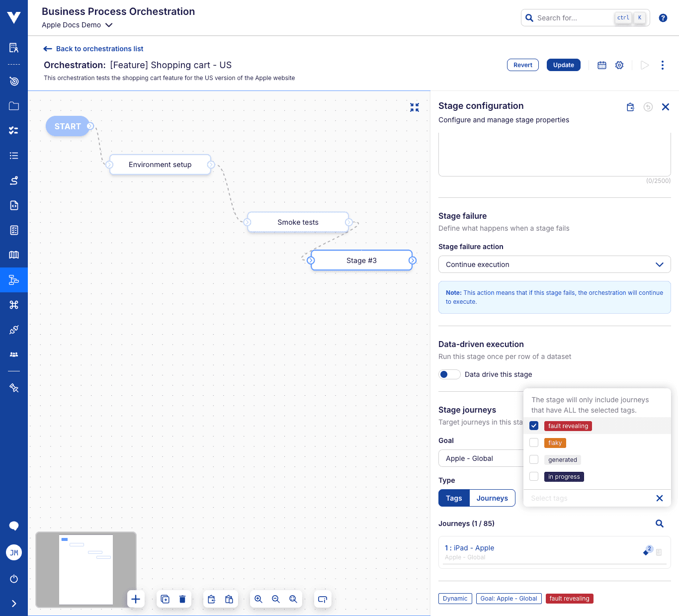679x616 pixels.
Task: Click the Update button
Action: (564, 65)
